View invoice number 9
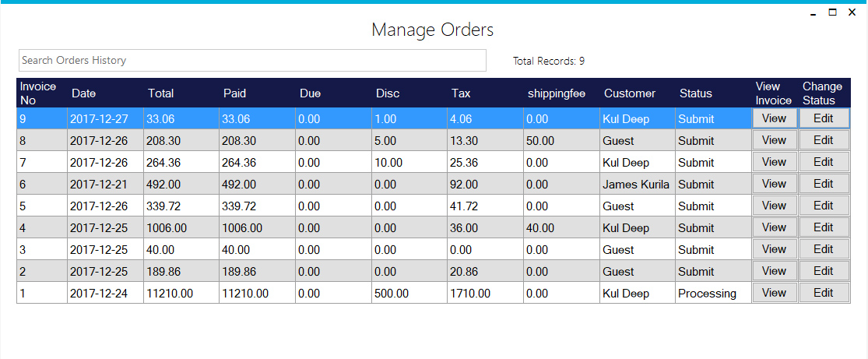 pyautogui.click(x=774, y=118)
